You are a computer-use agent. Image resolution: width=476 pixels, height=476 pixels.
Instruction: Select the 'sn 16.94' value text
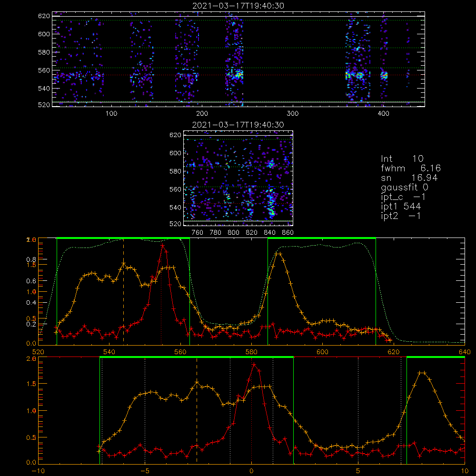(409, 178)
